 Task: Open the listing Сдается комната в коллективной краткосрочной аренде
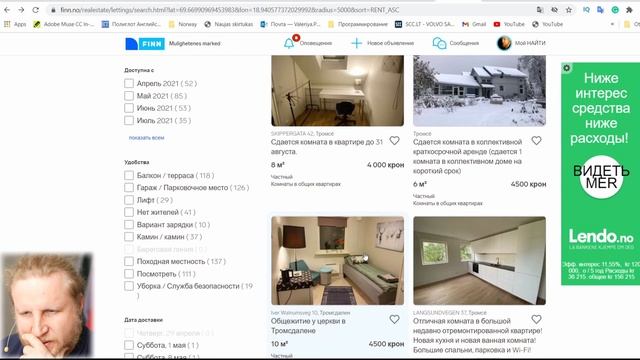tap(468, 156)
